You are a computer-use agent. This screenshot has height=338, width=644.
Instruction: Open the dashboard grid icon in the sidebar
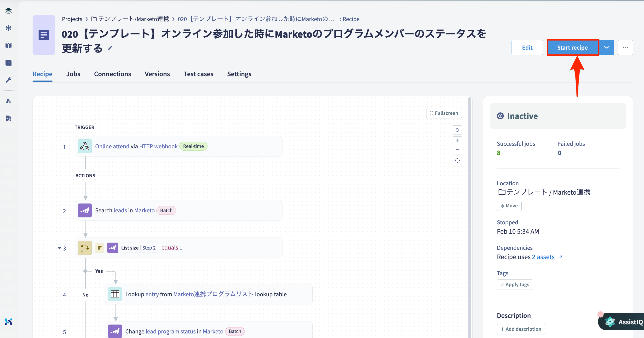(x=8, y=63)
